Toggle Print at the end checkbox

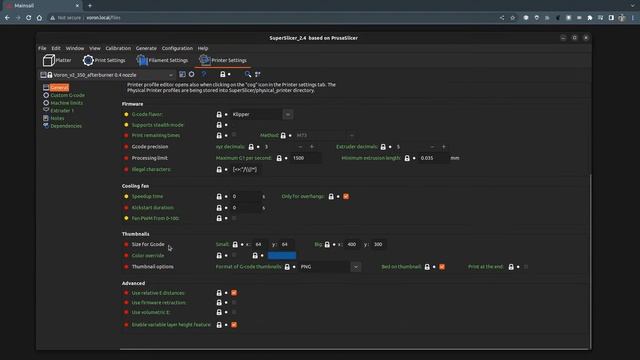click(526, 267)
